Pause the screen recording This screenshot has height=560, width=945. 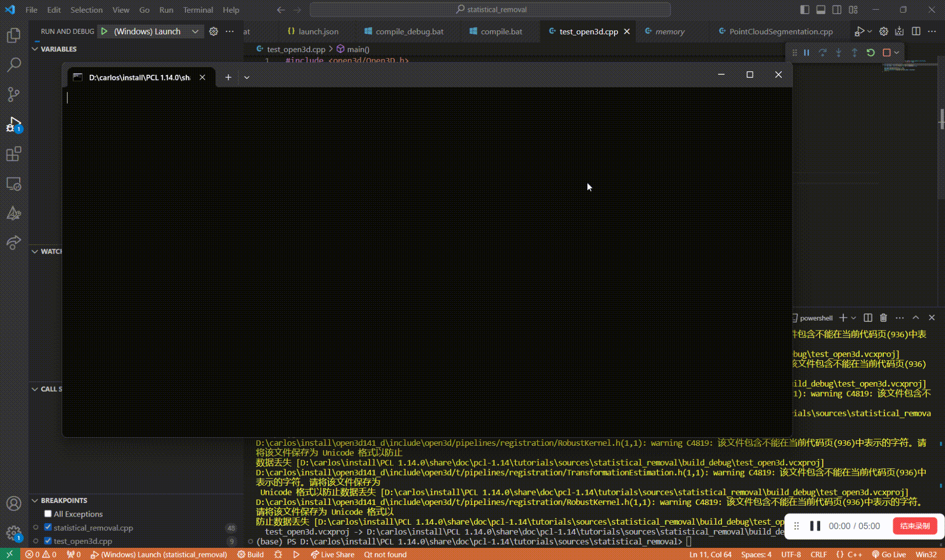815,526
